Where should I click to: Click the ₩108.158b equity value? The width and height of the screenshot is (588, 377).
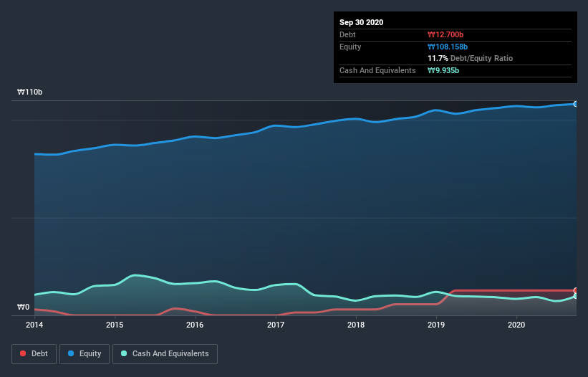(448, 47)
